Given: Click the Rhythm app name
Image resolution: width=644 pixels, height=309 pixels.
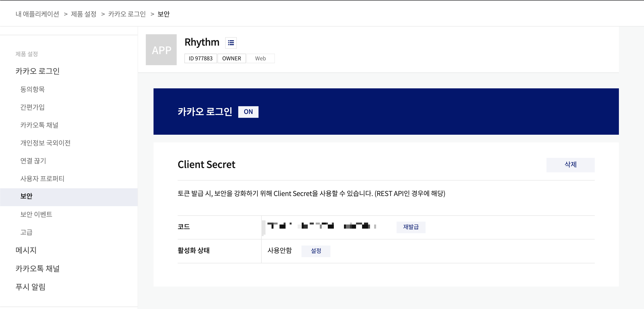Looking at the screenshot, I should (x=202, y=42).
